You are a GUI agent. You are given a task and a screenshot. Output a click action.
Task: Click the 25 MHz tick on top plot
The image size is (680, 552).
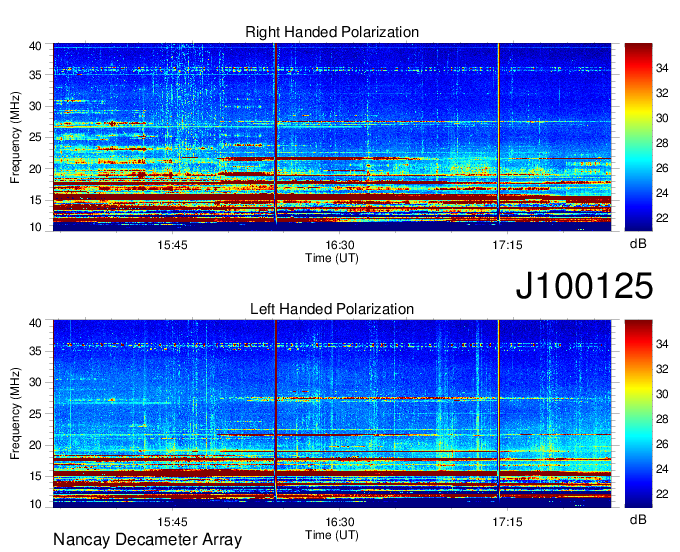[x=35, y=137]
